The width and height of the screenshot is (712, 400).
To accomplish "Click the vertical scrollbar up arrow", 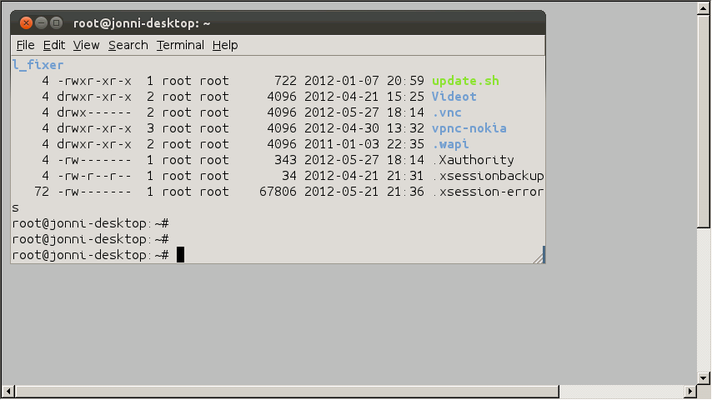I will tap(703, 8).
